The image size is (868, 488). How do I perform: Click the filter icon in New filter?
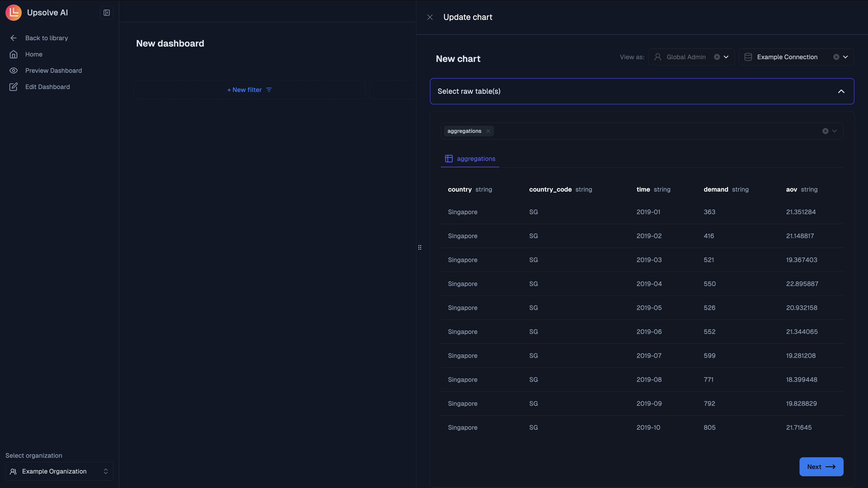pyautogui.click(x=269, y=90)
